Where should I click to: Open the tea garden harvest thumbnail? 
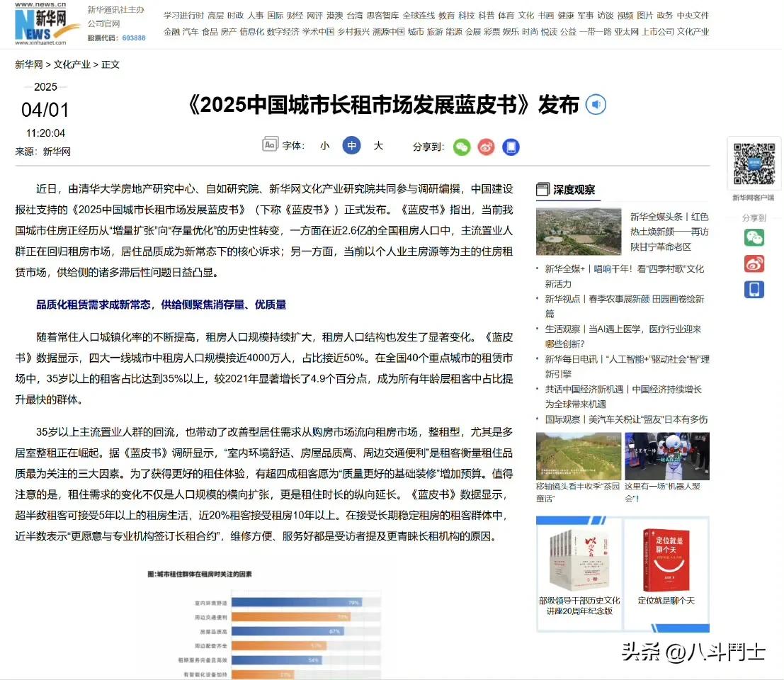click(x=579, y=456)
